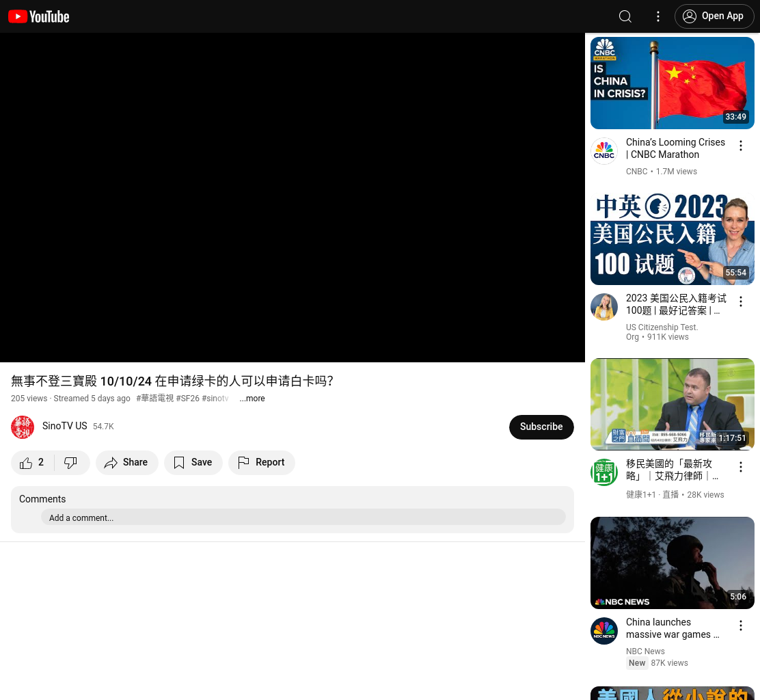Open China launches massive war games title
Image resolution: width=760 pixels, height=700 pixels.
673,628
